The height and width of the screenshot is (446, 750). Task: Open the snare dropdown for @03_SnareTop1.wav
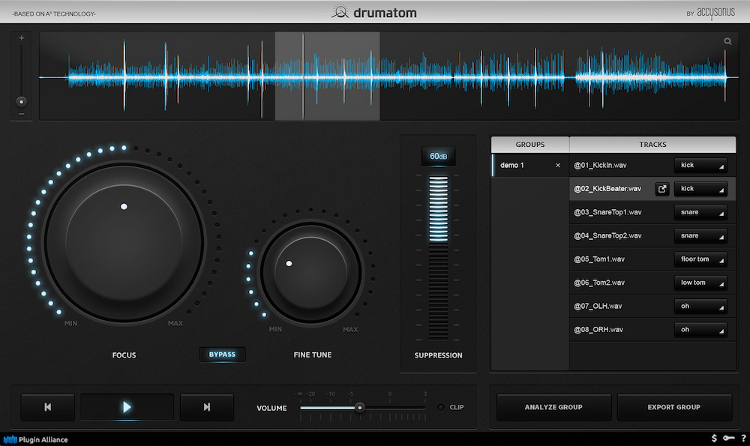701,212
